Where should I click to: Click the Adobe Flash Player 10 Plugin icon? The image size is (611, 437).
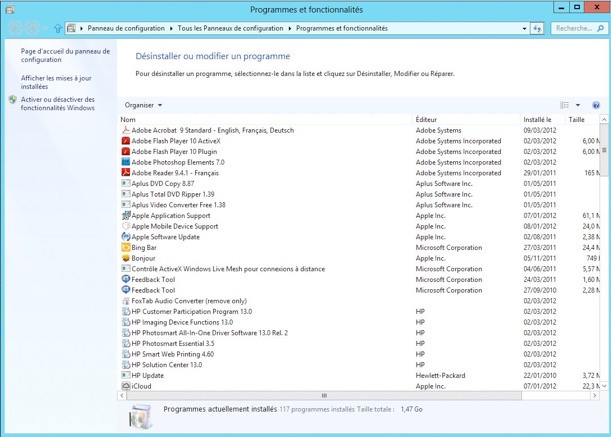[x=126, y=152]
